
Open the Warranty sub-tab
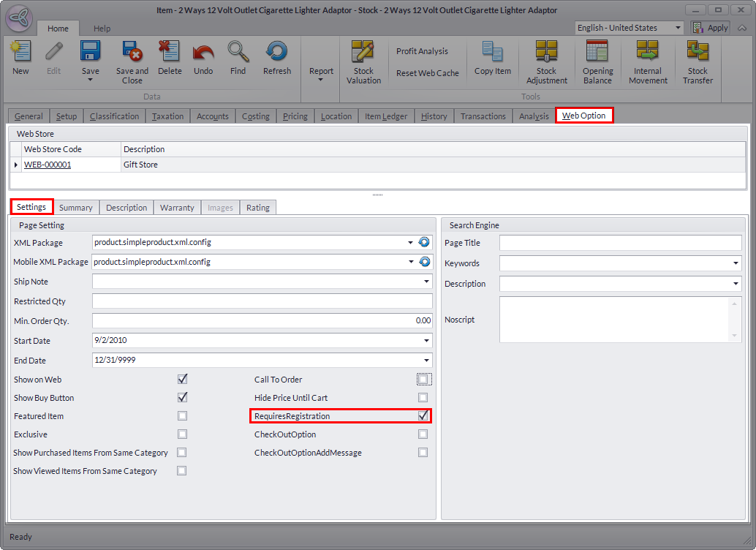click(x=177, y=208)
